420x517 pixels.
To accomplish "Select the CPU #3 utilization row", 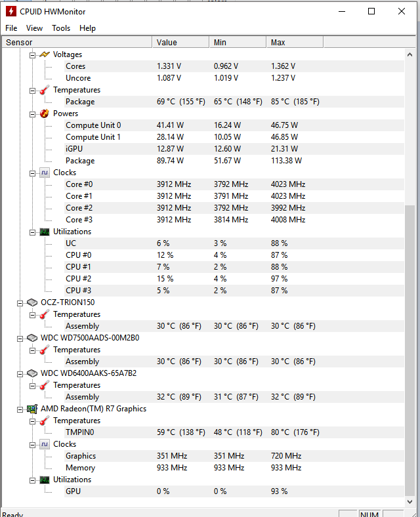I will tap(235, 291).
